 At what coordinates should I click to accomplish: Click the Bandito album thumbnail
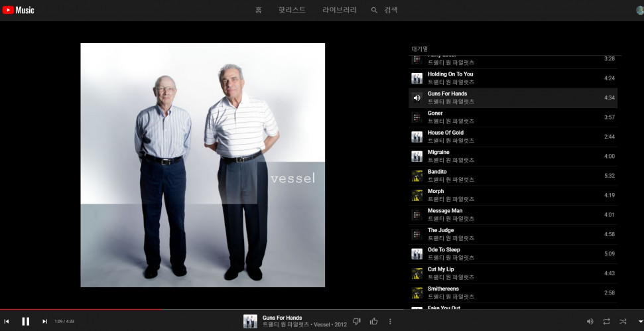pos(417,176)
